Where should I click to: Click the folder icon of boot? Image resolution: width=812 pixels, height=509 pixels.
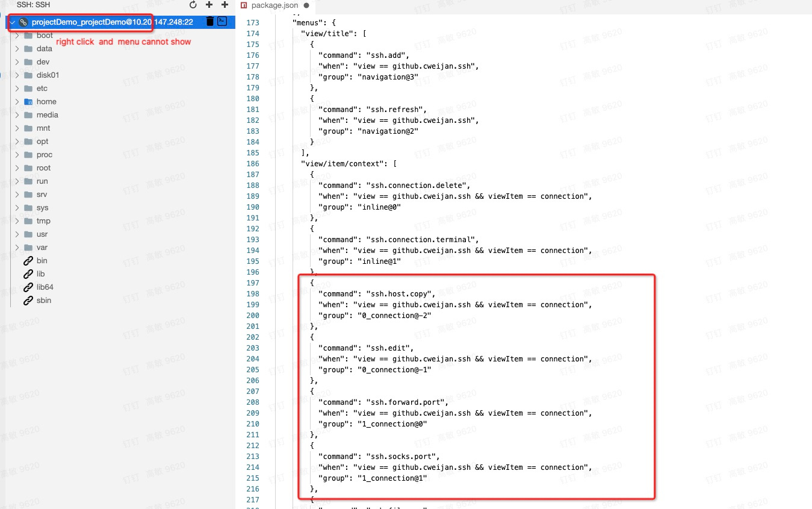pyautogui.click(x=28, y=36)
